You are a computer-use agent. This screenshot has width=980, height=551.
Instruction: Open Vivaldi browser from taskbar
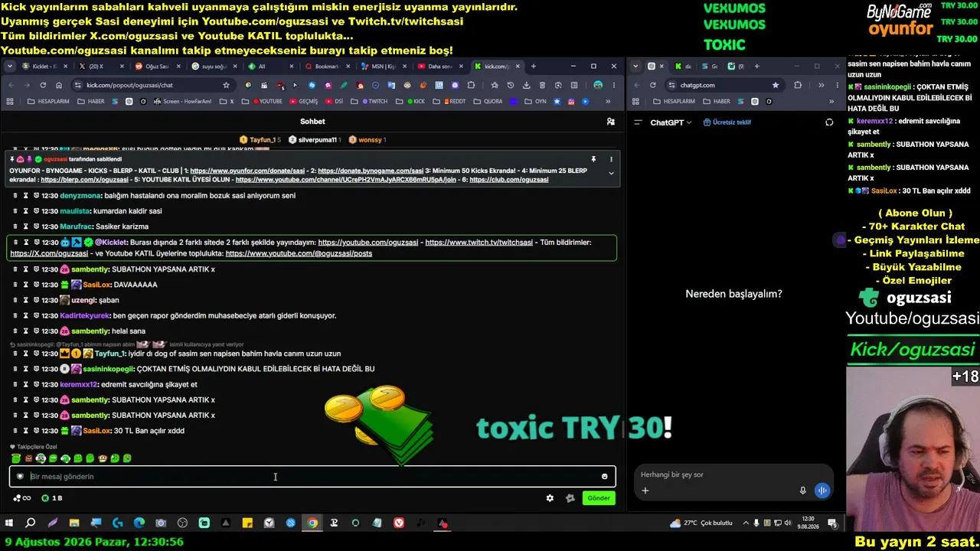pos(399,523)
